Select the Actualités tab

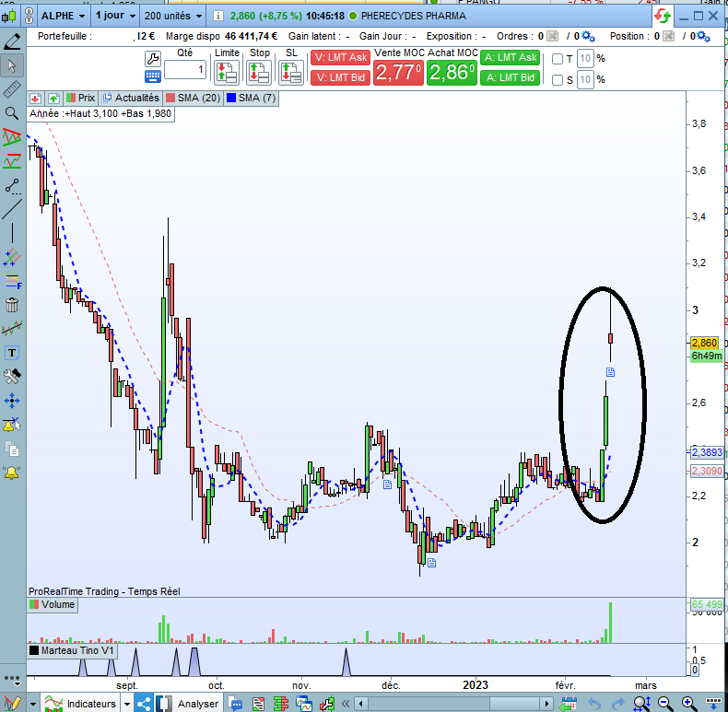tap(131, 98)
